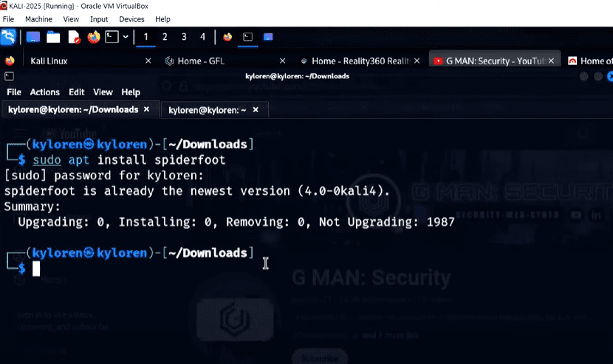Switch to the Home - GFL browser tab
Image resolution: width=613 pixels, height=364 pixels.
(x=214, y=61)
